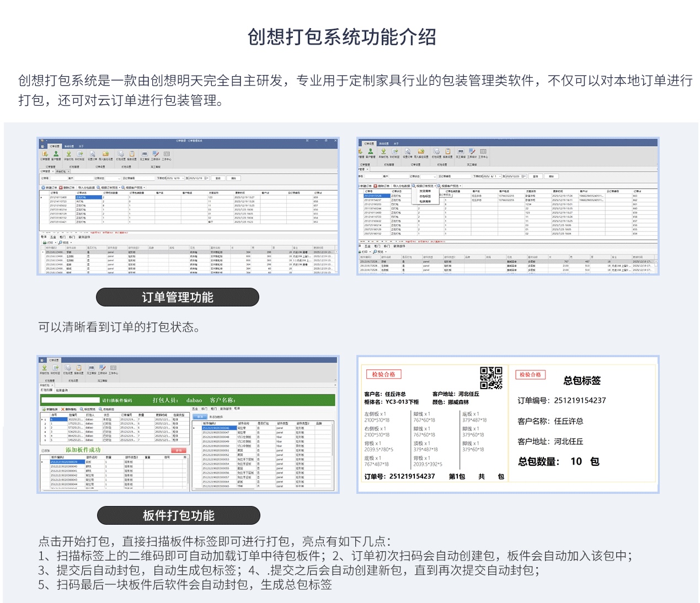Click the 板件打包功能 heading button
This screenshot has height=603, width=700.
(178, 515)
